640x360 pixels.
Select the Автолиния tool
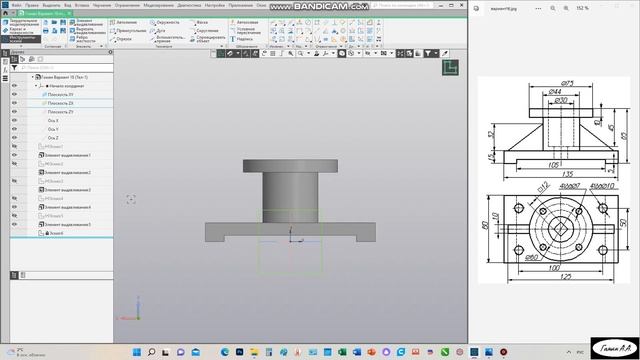123,22
